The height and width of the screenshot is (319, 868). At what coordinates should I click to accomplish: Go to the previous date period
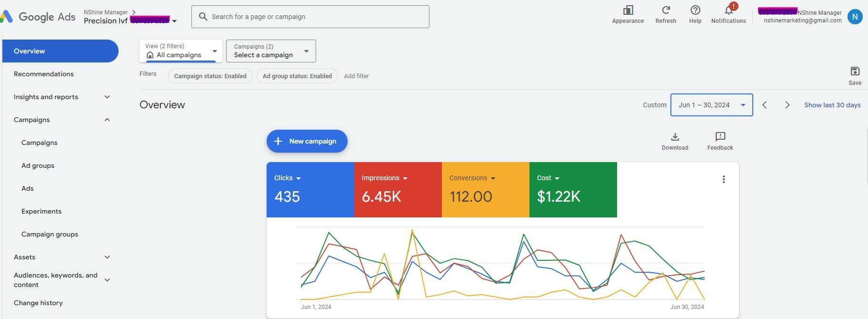[x=764, y=105]
